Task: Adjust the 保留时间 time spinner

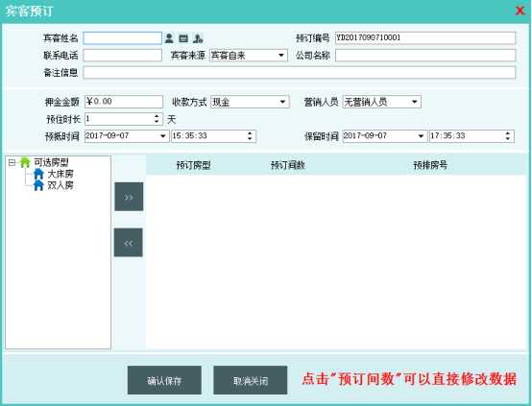Action: [x=508, y=136]
